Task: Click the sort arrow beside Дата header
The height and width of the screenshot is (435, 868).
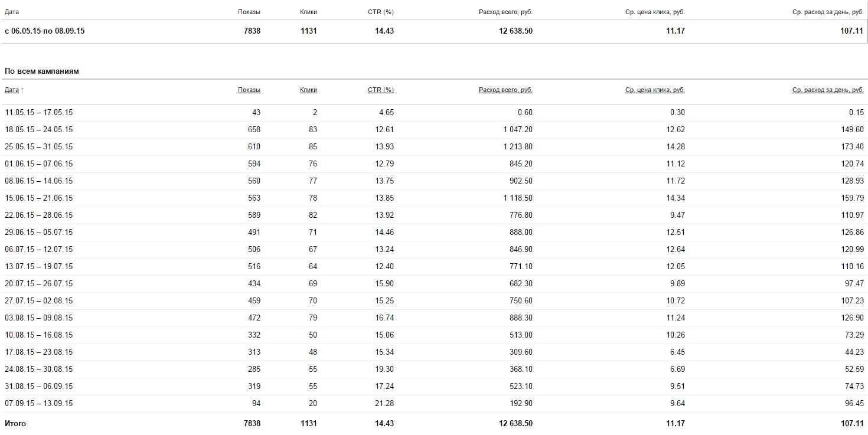Action: [22, 90]
